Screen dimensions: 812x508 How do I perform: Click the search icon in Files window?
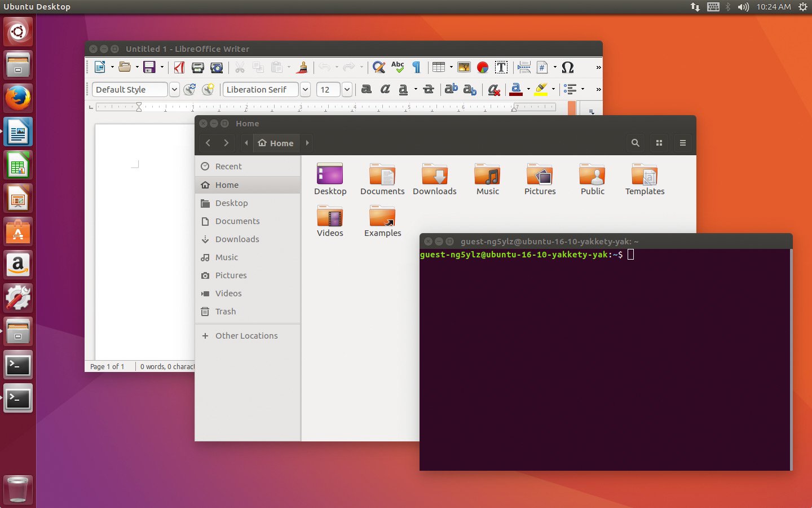(x=636, y=143)
